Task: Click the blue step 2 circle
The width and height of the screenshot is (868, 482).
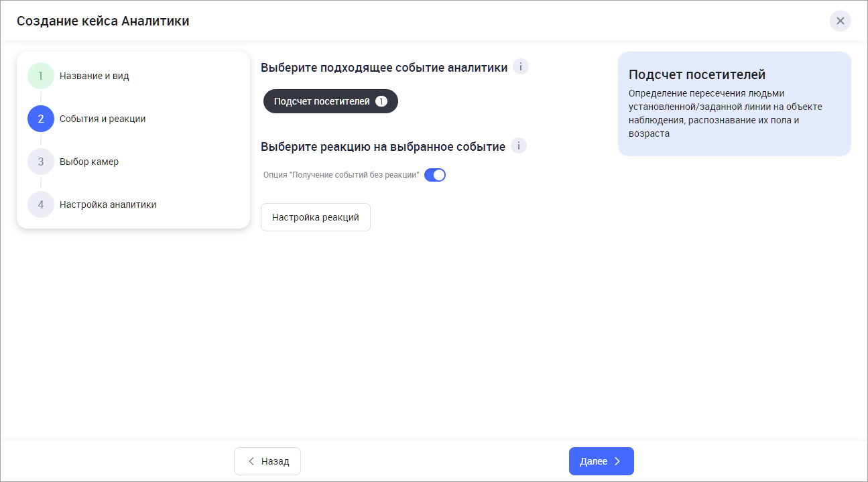Action: 41,119
